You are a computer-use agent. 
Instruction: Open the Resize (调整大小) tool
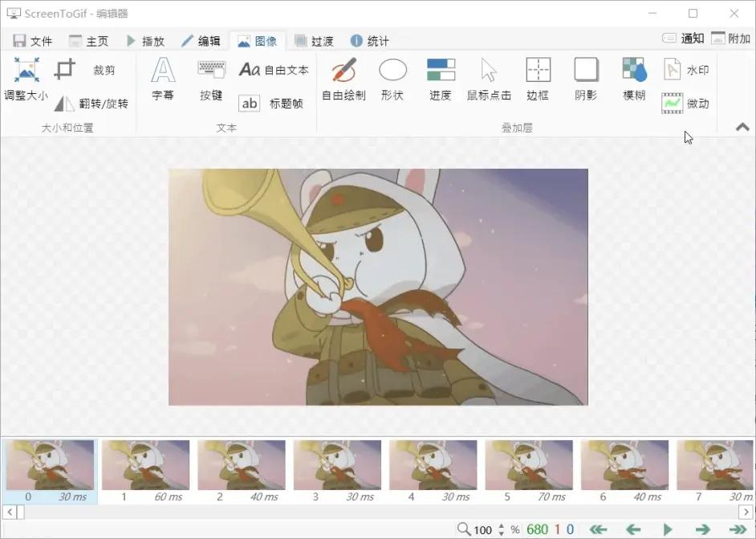pyautogui.click(x=26, y=80)
